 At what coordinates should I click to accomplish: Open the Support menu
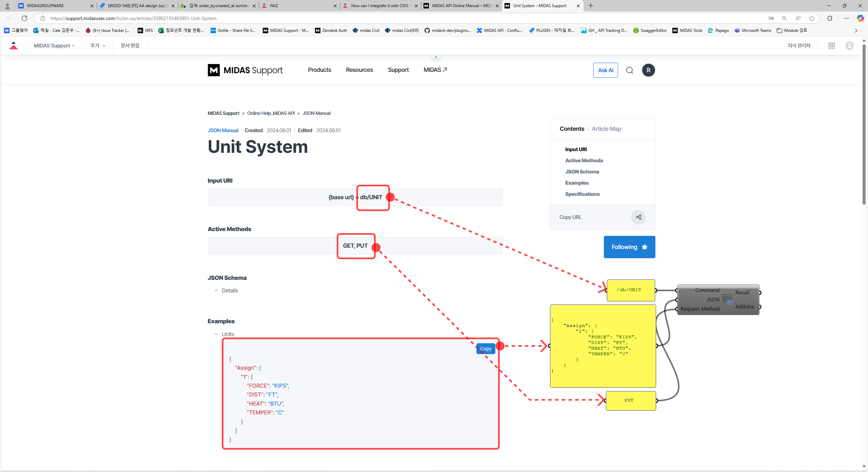[398, 70]
